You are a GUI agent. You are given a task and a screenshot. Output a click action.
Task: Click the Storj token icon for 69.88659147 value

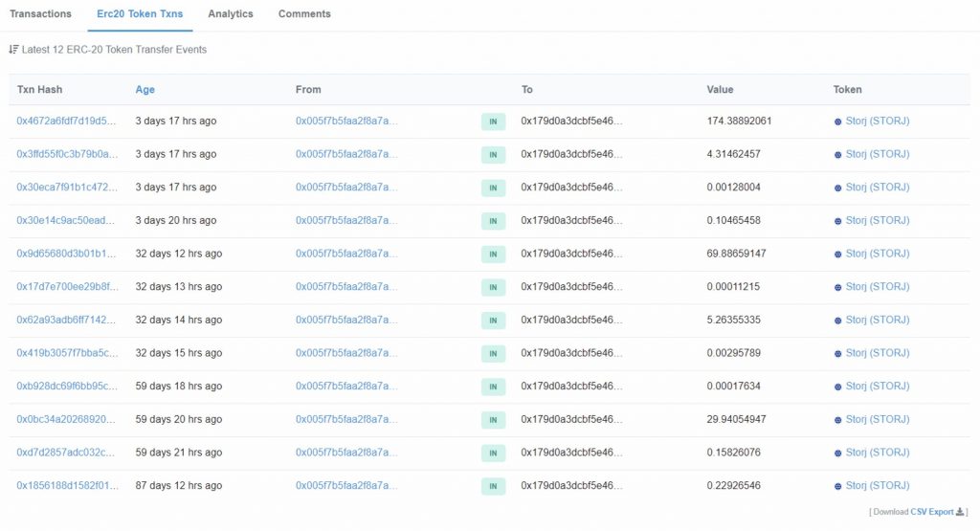pyautogui.click(x=838, y=254)
